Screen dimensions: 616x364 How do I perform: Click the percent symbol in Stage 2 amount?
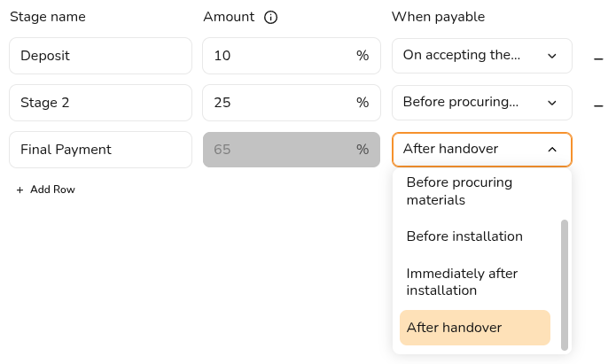click(363, 103)
